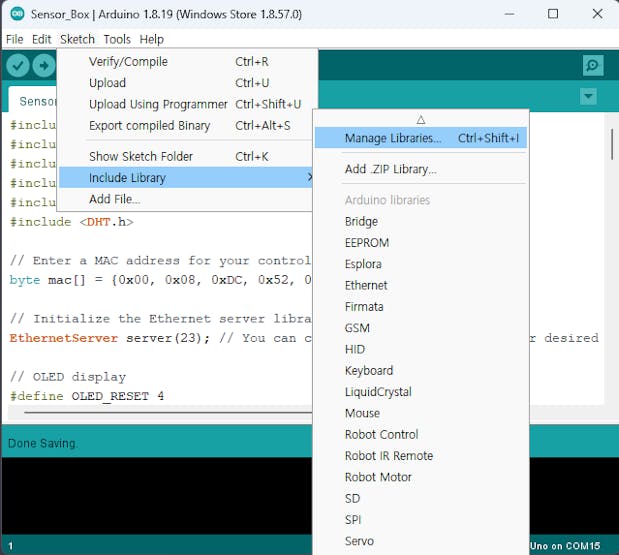
Task: Open the Edit menu
Action: [41, 39]
